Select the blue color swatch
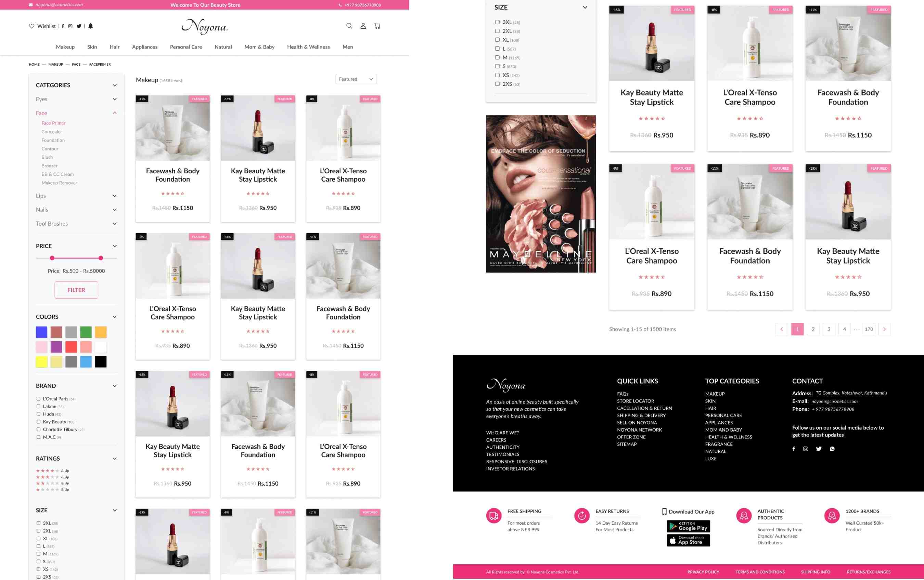Image resolution: width=924 pixels, height=580 pixels. pyautogui.click(x=41, y=332)
